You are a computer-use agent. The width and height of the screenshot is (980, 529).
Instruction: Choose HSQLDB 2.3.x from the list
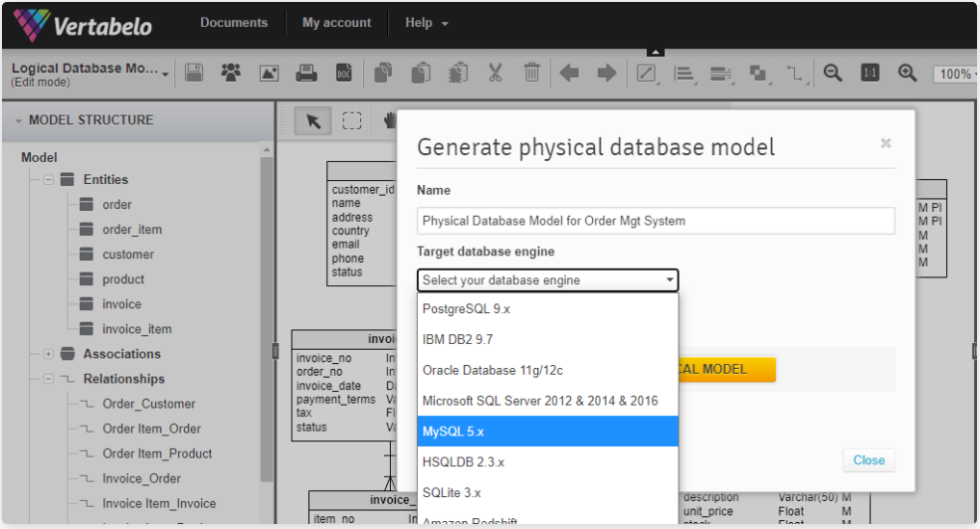point(547,461)
